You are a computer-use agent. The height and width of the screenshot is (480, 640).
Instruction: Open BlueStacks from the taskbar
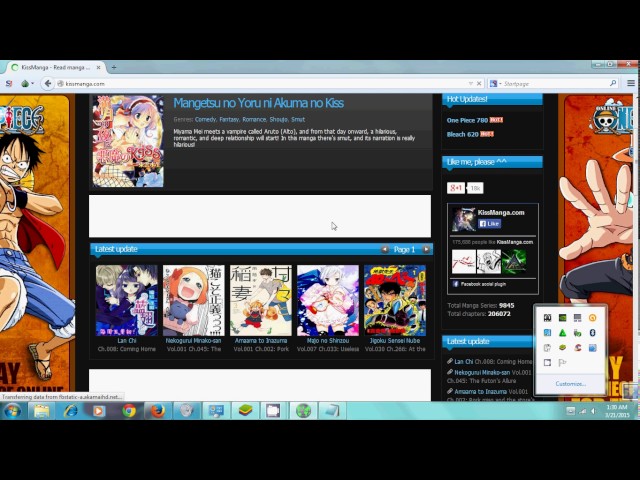245,411
